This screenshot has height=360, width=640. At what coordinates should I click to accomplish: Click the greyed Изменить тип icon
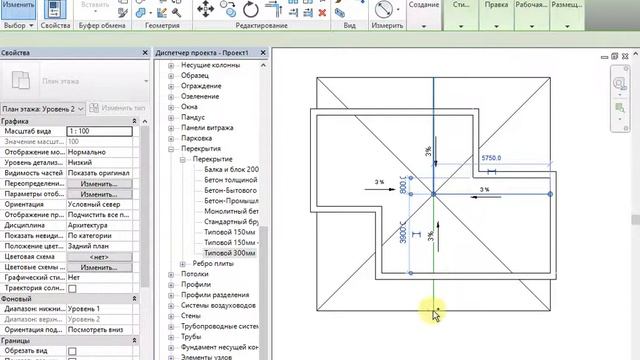(x=94, y=108)
